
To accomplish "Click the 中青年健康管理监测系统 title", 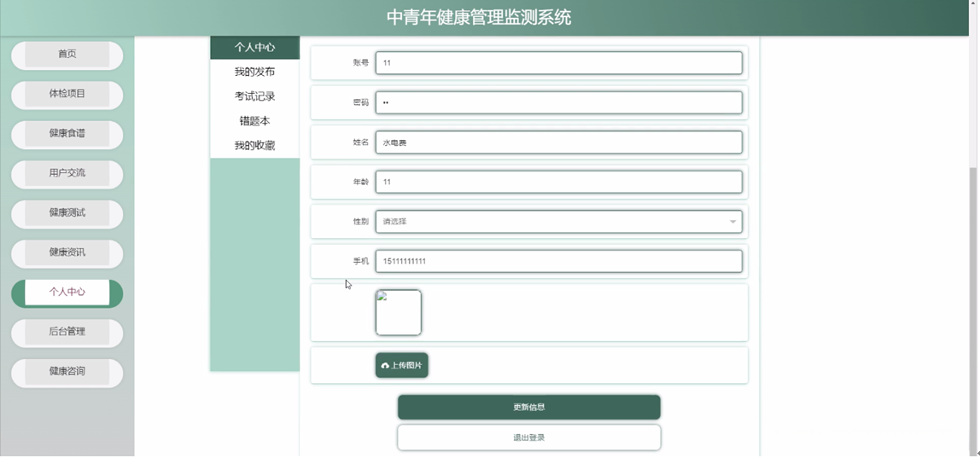I will 479,18.
